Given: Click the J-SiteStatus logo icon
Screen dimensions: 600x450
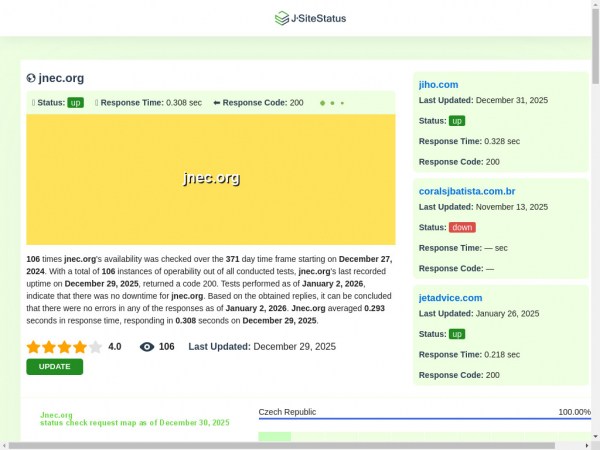Looking at the screenshot, I should coord(282,18).
